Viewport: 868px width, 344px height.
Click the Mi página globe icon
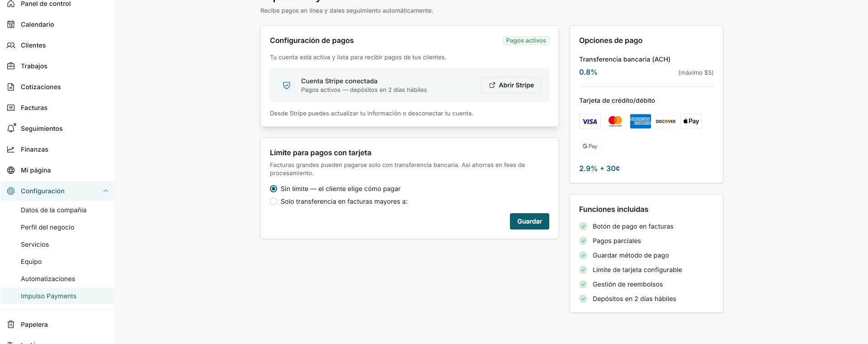point(11,170)
